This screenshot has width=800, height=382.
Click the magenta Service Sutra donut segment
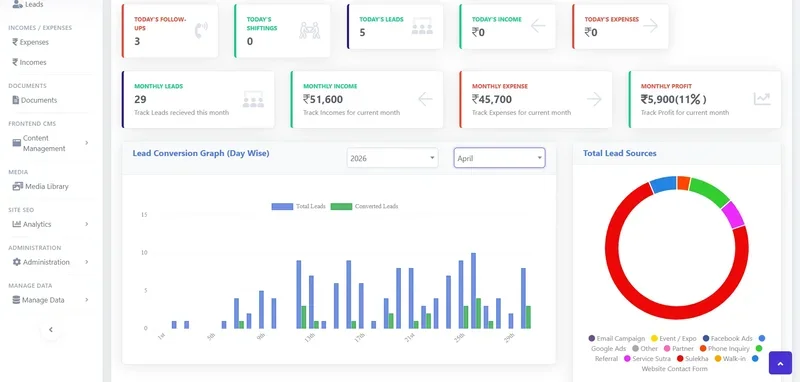[x=733, y=214]
